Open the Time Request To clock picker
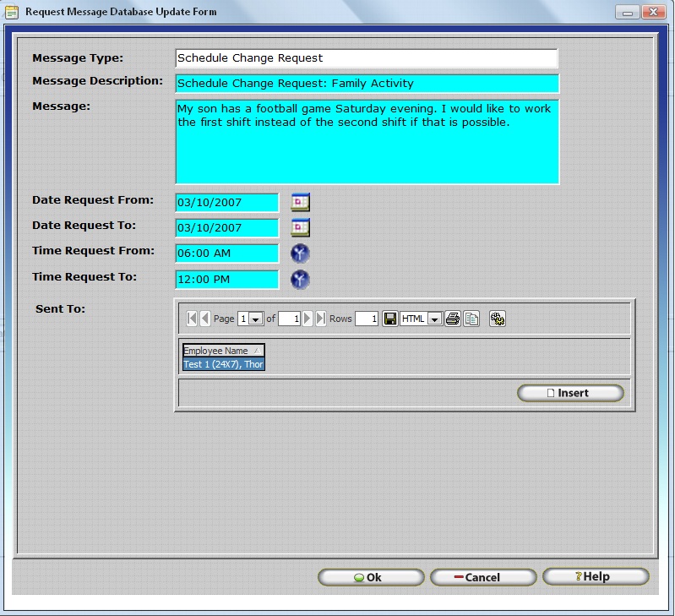The width and height of the screenshot is (675, 616). [300, 280]
